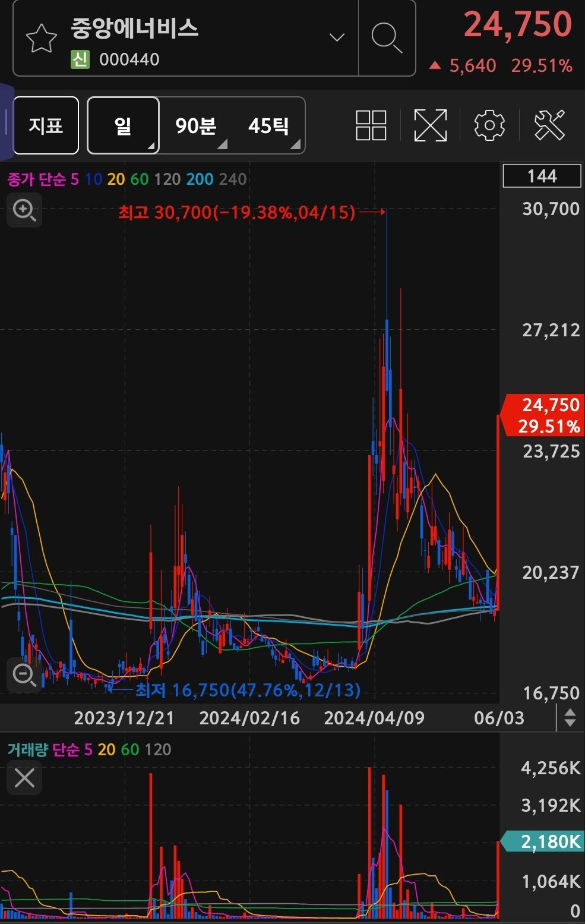Open the drawing tools icon
The height and width of the screenshot is (924, 585).
click(549, 125)
